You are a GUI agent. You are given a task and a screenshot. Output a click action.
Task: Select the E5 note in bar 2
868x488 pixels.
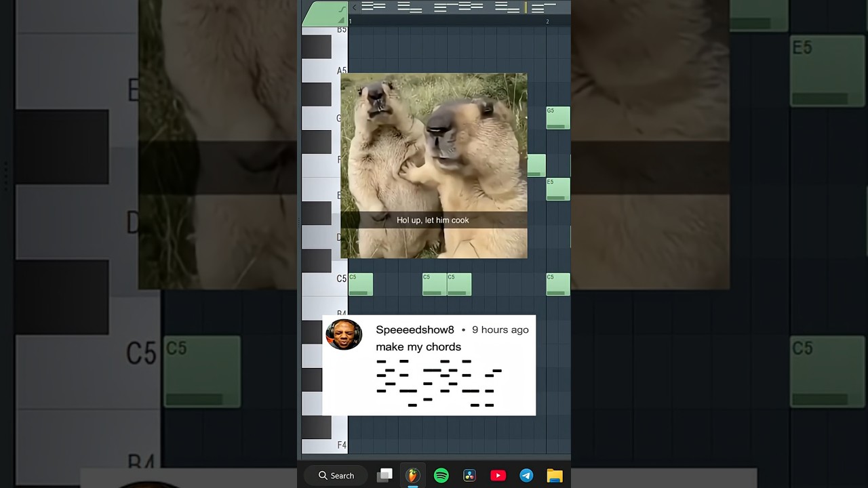[x=558, y=189]
